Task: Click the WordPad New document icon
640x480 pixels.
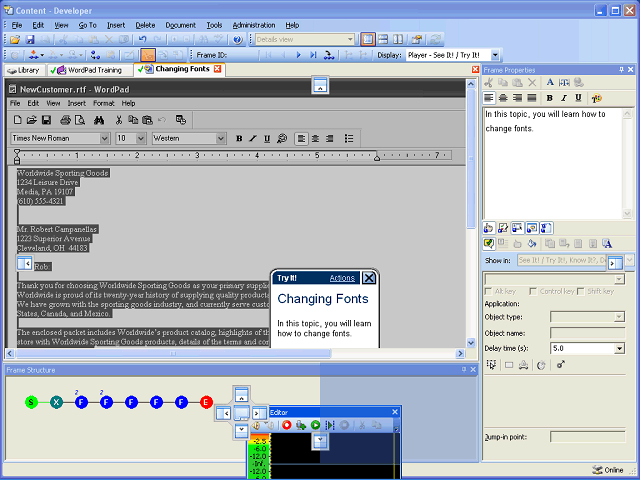Action: pos(18,120)
